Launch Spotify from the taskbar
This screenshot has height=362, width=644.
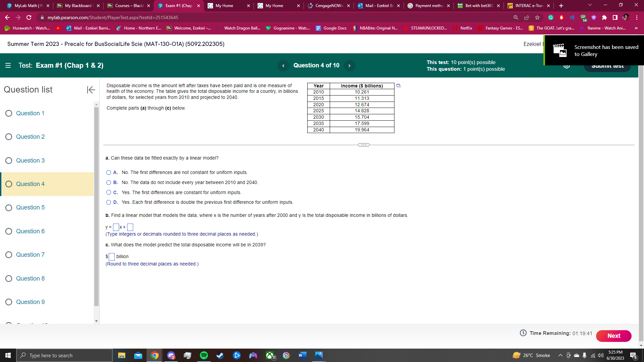[x=204, y=355]
